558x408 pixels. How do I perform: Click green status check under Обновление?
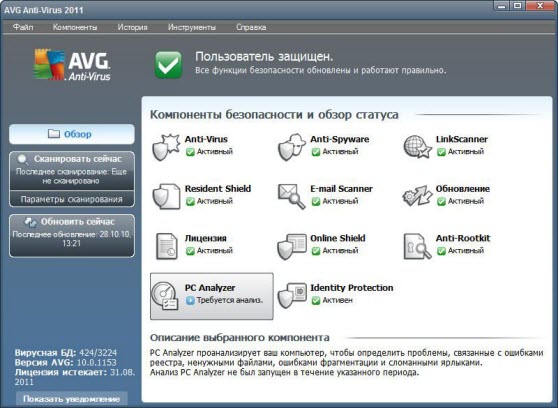coord(441,202)
